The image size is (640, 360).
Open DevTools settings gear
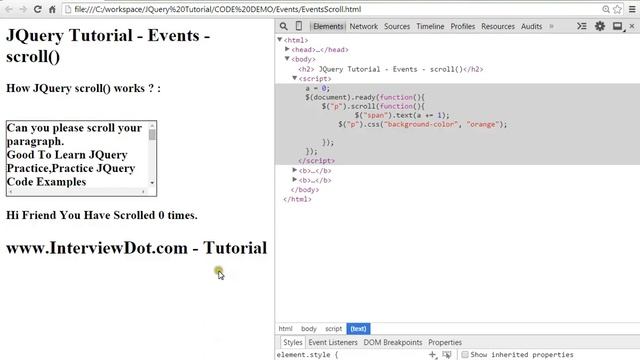[x=600, y=26]
